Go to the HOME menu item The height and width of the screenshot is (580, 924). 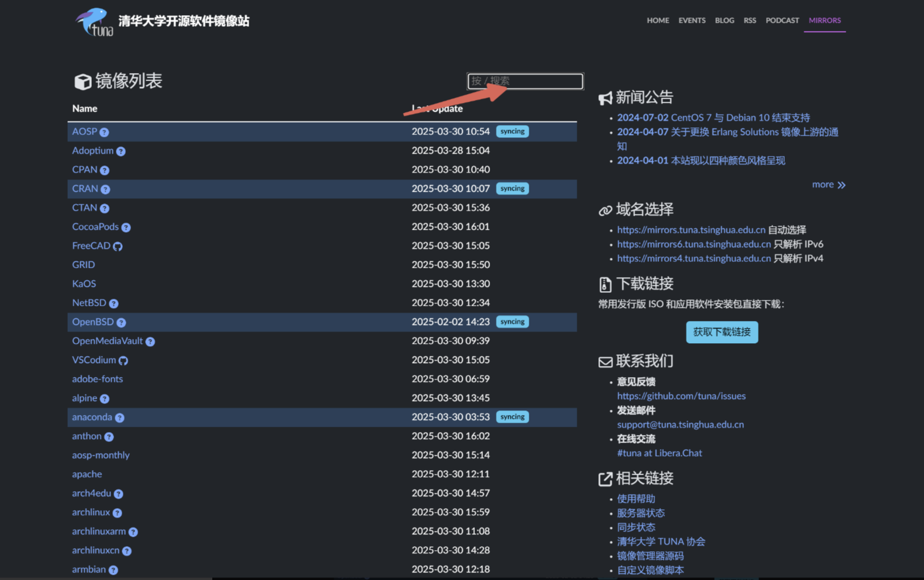658,20
